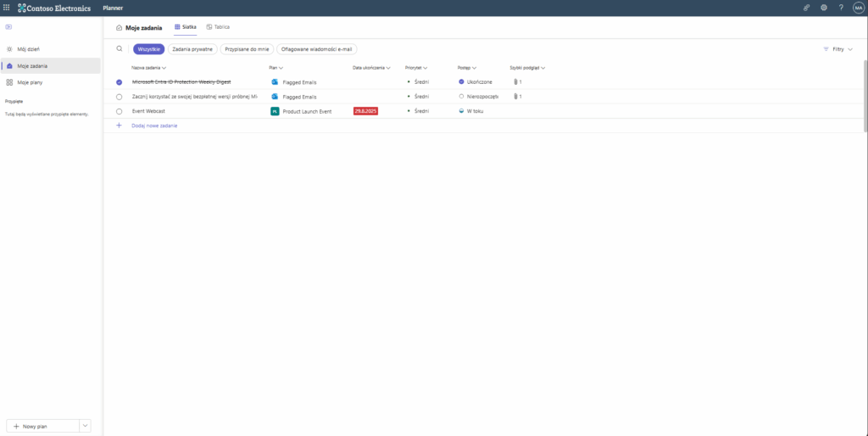Image resolution: width=868 pixels, height=436 pixels.
Task: Open Mój dzień in the sidebar
Action: [30, 49]
